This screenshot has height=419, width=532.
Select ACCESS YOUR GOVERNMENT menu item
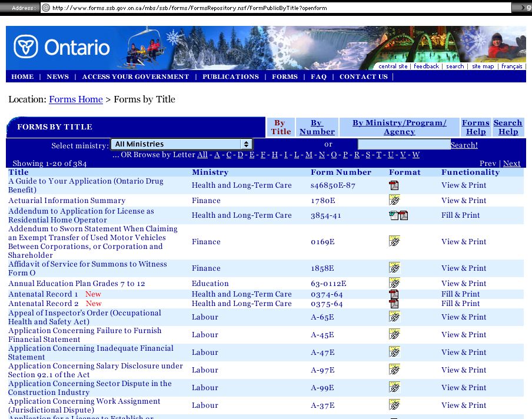tap(135, 77)
